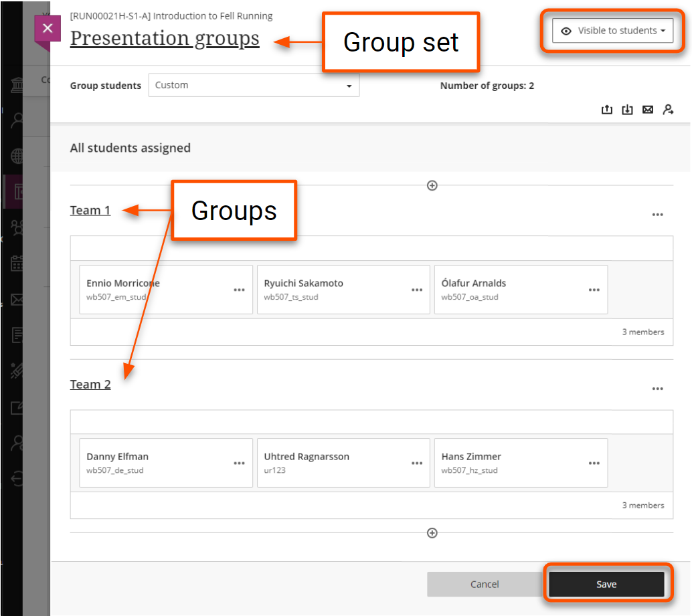The width and height of the screenshot is (692, 616).
Task: Open options menu for Ryuichi Sakamoto
Action: (x=416, y=290)
